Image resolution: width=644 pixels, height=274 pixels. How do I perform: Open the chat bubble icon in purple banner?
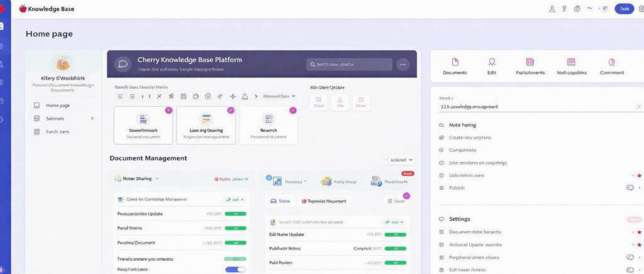point(123,64)
